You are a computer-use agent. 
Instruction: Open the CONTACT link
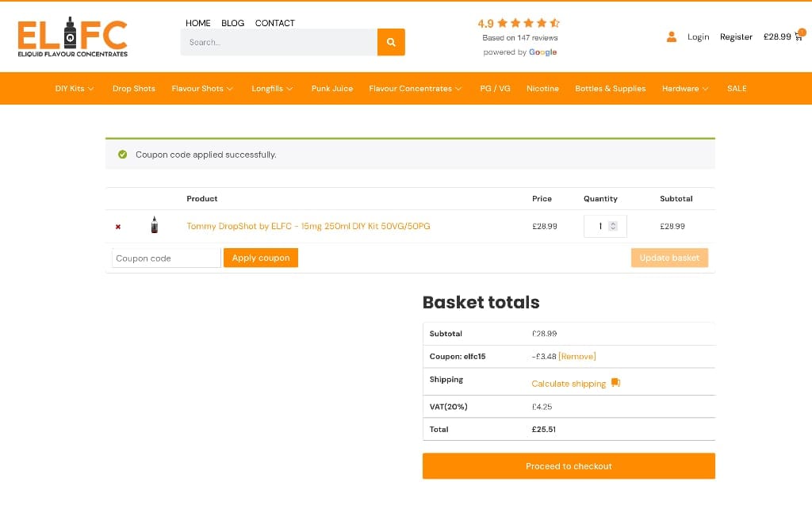(x=275, y=23)
